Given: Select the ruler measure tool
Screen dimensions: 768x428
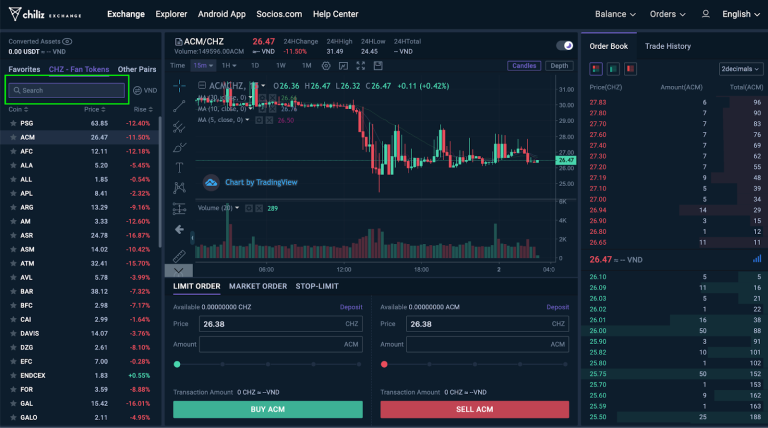Looking at the screenshot, I should coord(179,256).
